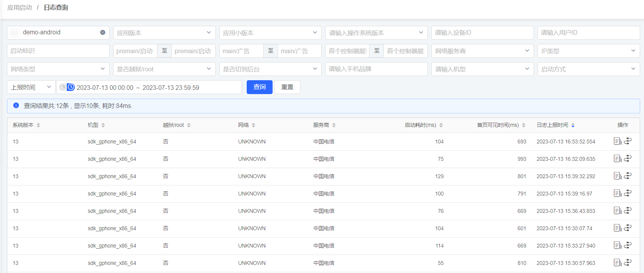
Task: Sort by 网络 column
Action: pyautogui.click(x=253, y=125)
